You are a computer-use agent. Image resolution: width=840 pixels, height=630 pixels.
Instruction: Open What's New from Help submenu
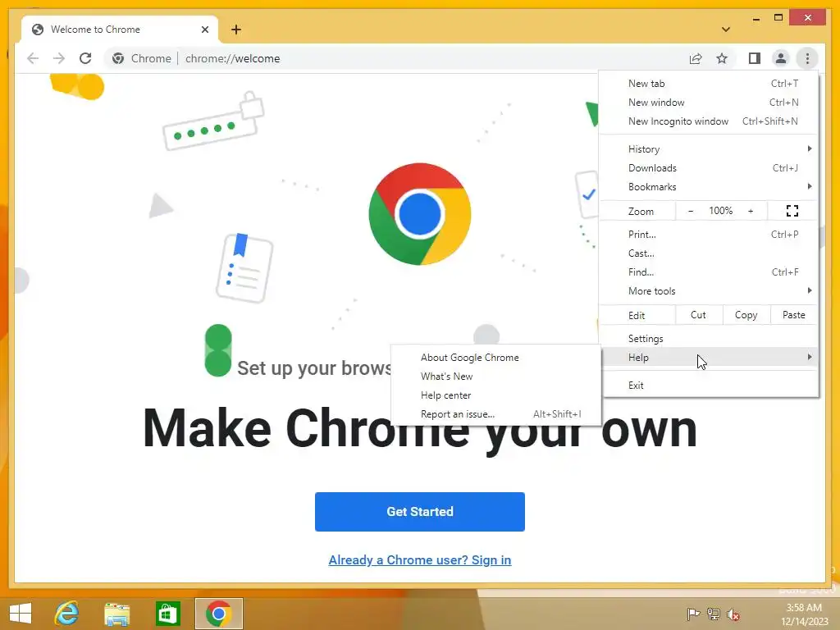click(x=495, y=376)
